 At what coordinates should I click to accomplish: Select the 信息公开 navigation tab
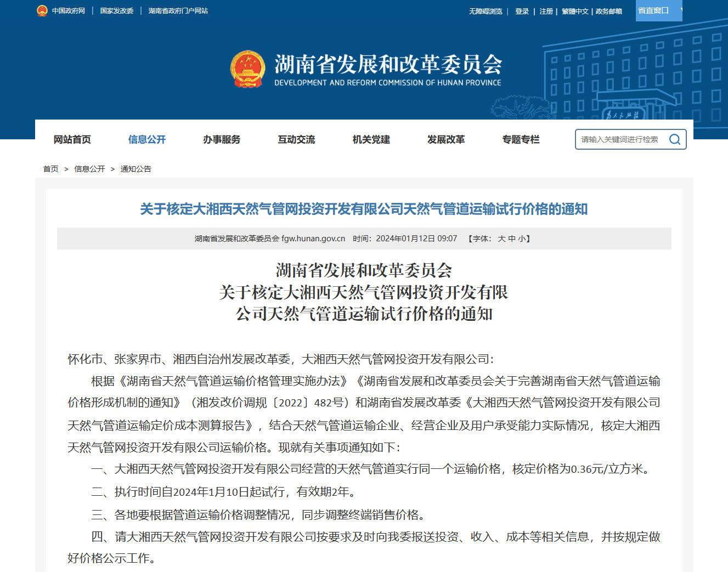[x=147, y=139]
